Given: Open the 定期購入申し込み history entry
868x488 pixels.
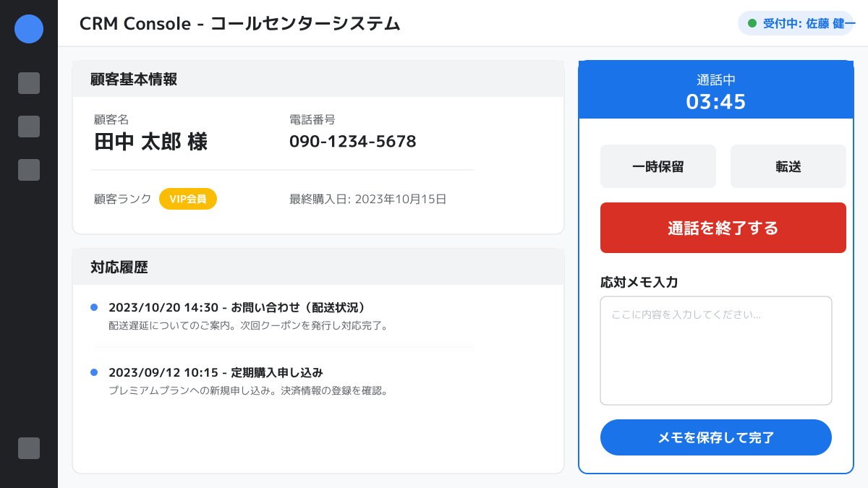Looking at the screenshot, I should (216, 373).
